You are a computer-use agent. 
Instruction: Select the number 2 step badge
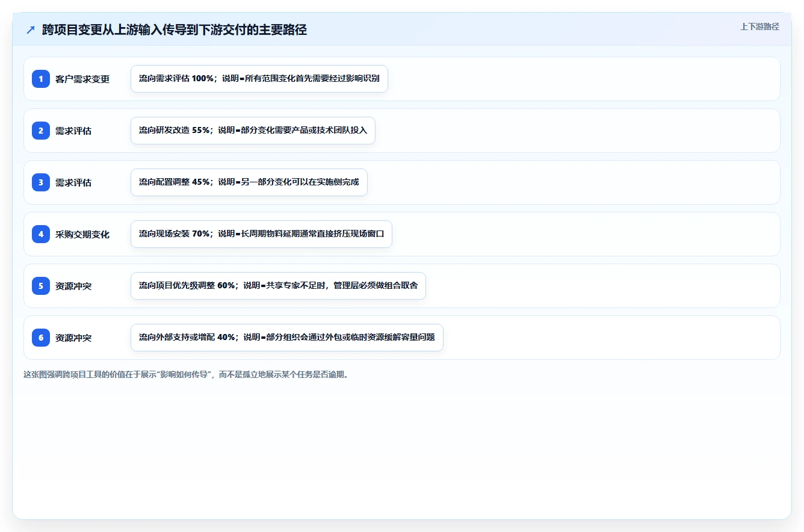coord(41,131)
